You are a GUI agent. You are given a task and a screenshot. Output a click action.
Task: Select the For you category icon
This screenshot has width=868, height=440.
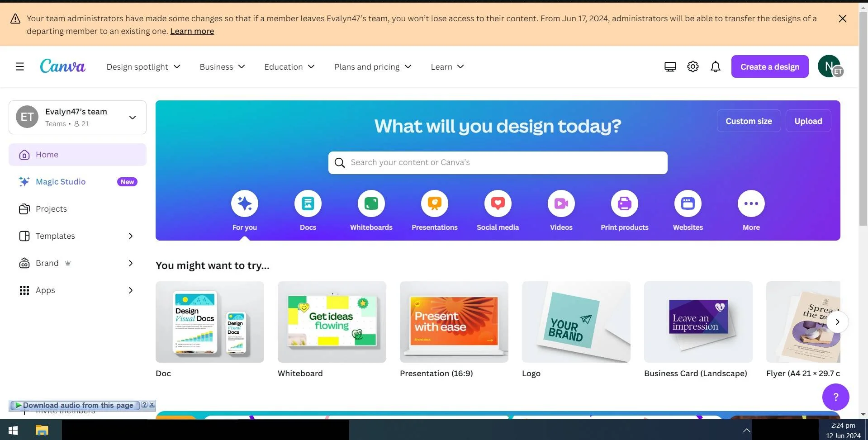pos(245,203)
